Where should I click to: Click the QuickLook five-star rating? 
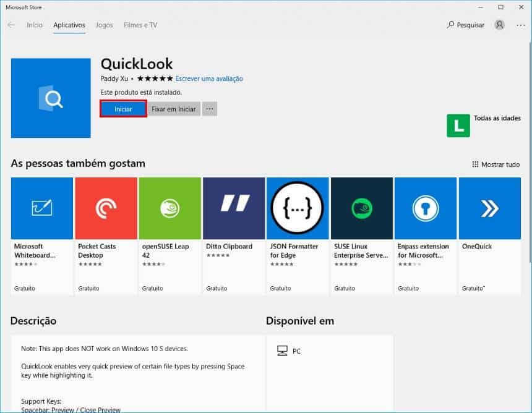(x=155, y=79)
